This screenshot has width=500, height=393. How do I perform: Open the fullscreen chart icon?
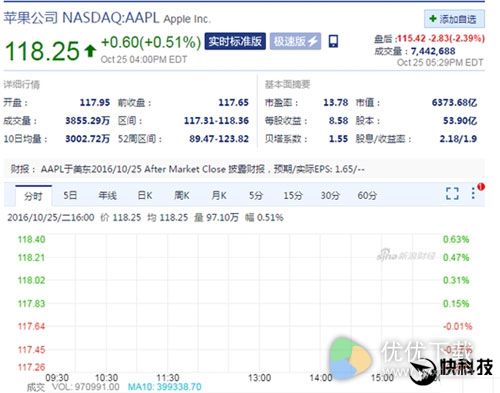(452, 193)
